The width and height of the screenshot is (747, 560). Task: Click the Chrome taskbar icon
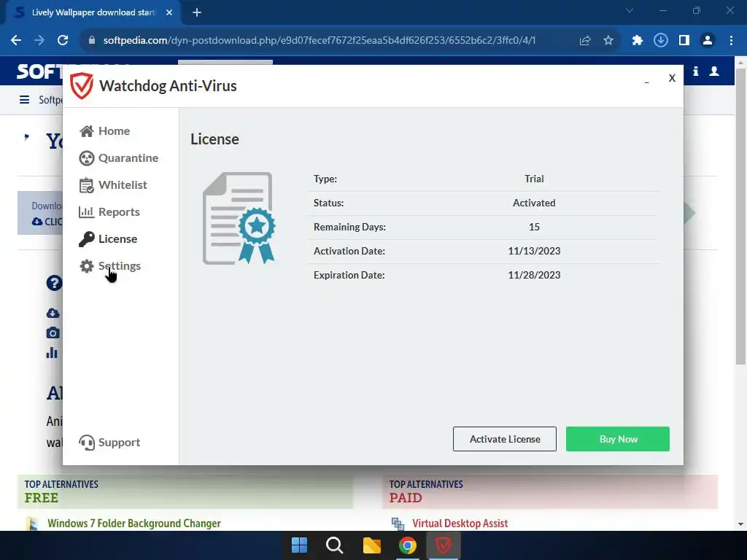pyautogui.click(x=407, y=545)
